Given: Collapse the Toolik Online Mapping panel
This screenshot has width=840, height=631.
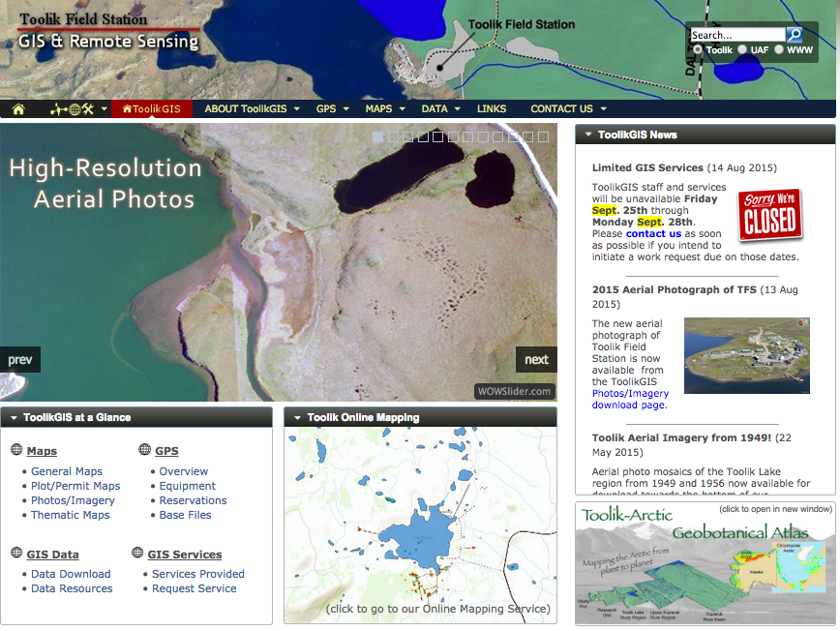Looking at the screenshot, I should (x=298, y=417).
